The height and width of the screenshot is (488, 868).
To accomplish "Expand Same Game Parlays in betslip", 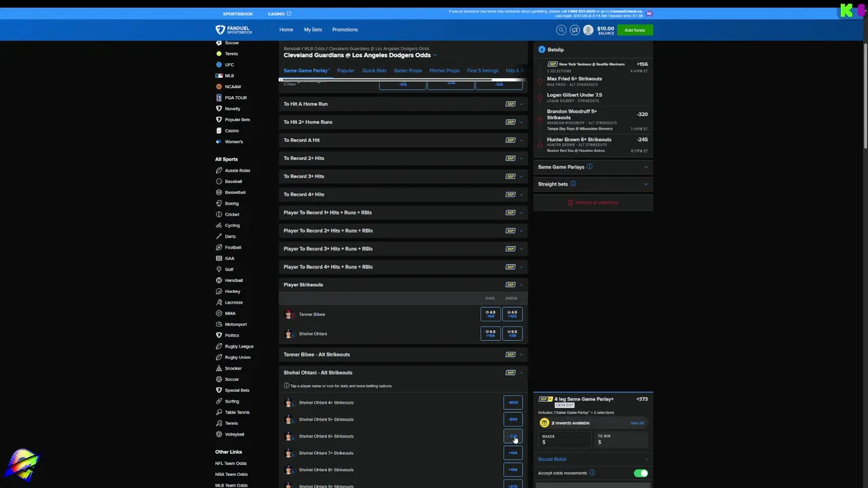I will pos(593,167).
